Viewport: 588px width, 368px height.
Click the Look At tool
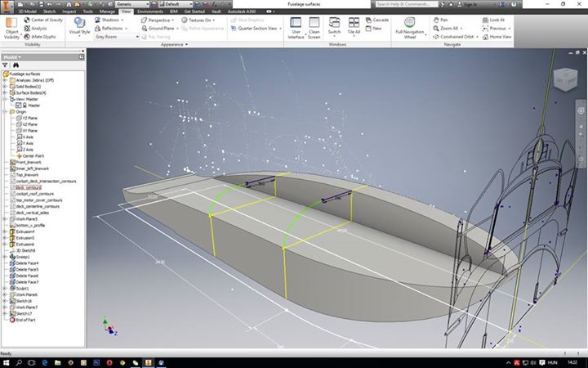[497, 19]
